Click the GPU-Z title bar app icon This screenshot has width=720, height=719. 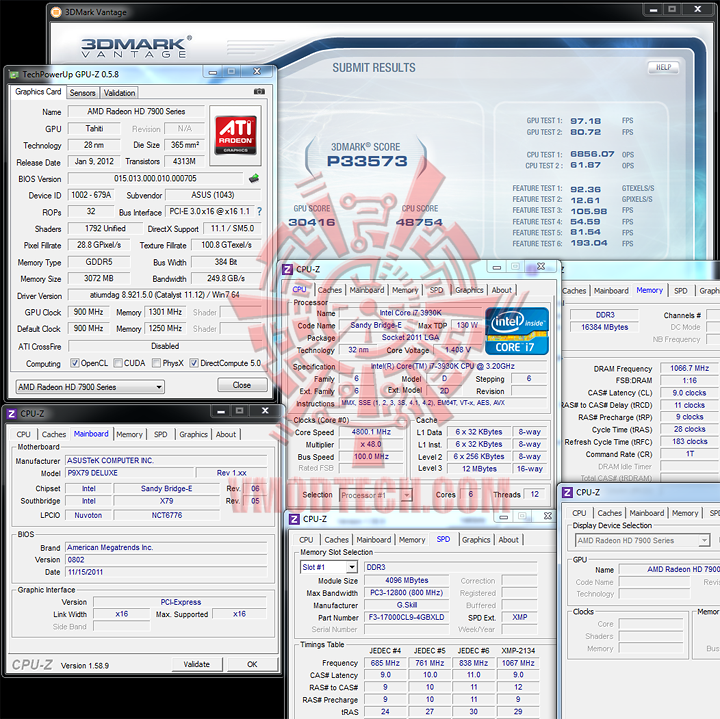[x=14, y=74]
